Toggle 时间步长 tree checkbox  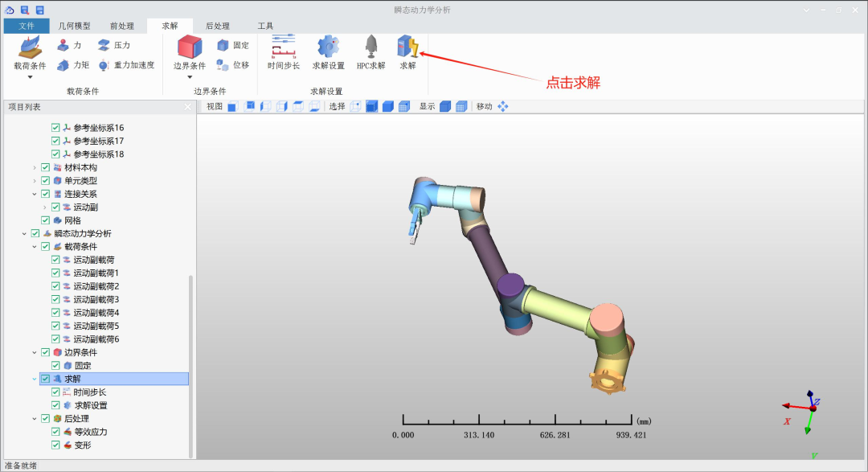55,392
